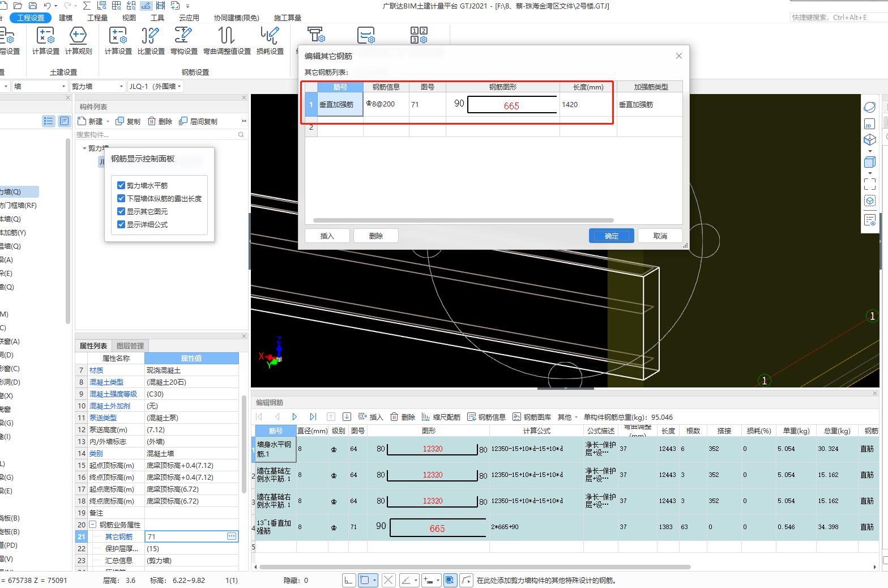The height and width of the screenshot is (588, 888).
Task: Collapse 钢筋业务属性 group
Action: point(93,525)
